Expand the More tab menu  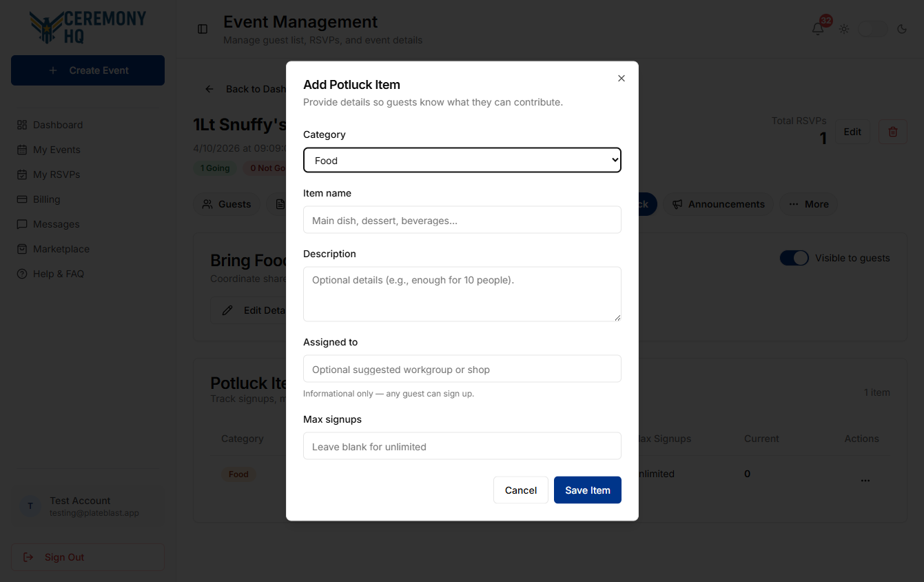pyautogui.click(x=808, y=204)
